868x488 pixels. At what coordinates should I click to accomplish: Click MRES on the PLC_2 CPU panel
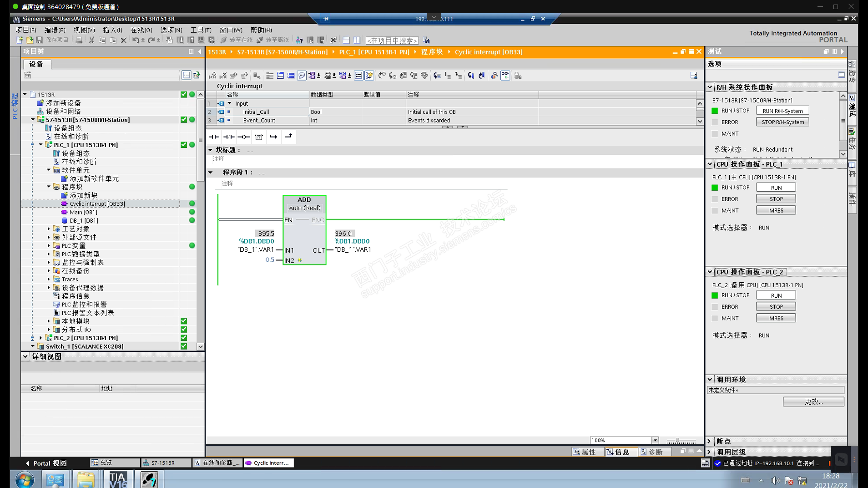pos(776,318)
